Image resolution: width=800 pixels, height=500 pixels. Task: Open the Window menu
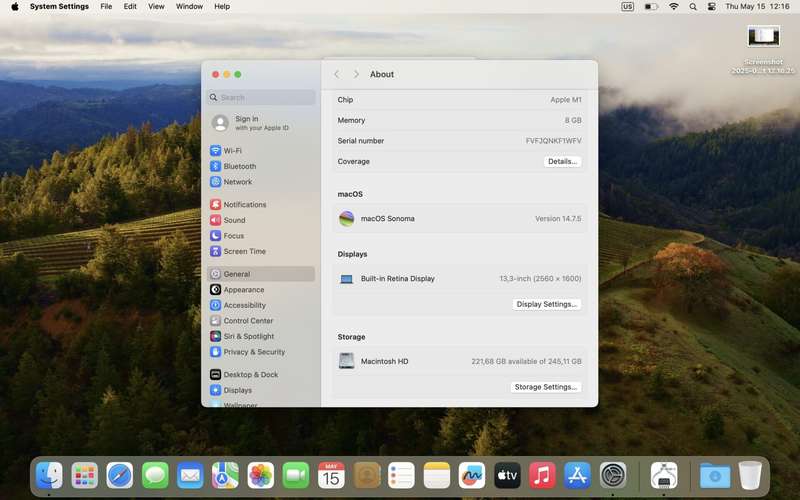(189, 7)
